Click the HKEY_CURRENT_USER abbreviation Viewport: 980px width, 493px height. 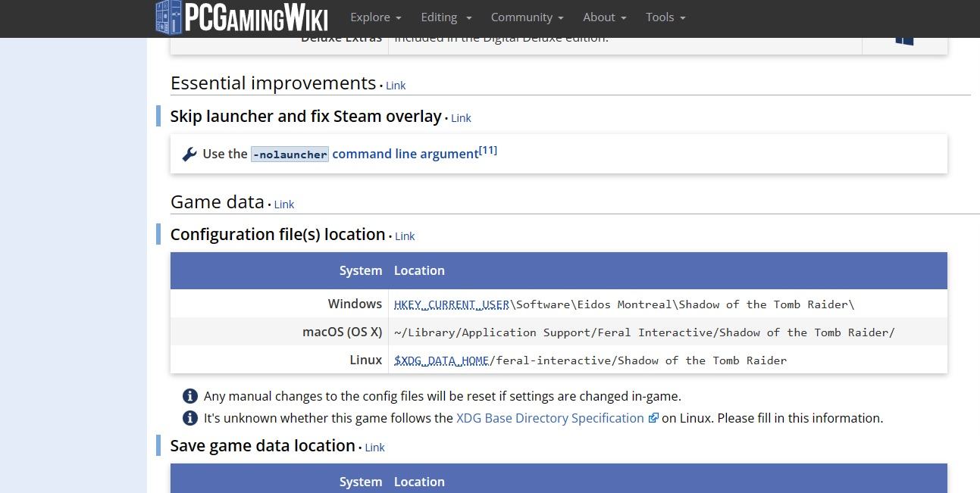pos(452,304)
